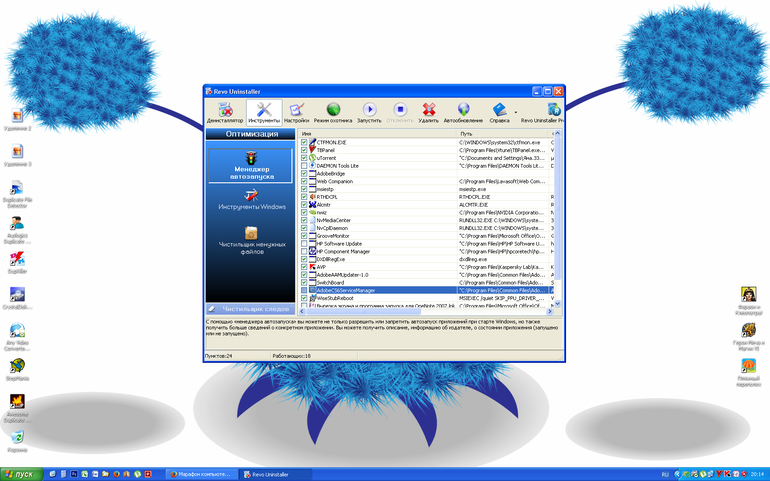770x481 pixels.
Task: Switch to the Марафон компьюте... taskbar window
Action: click(x=201, y=475)
